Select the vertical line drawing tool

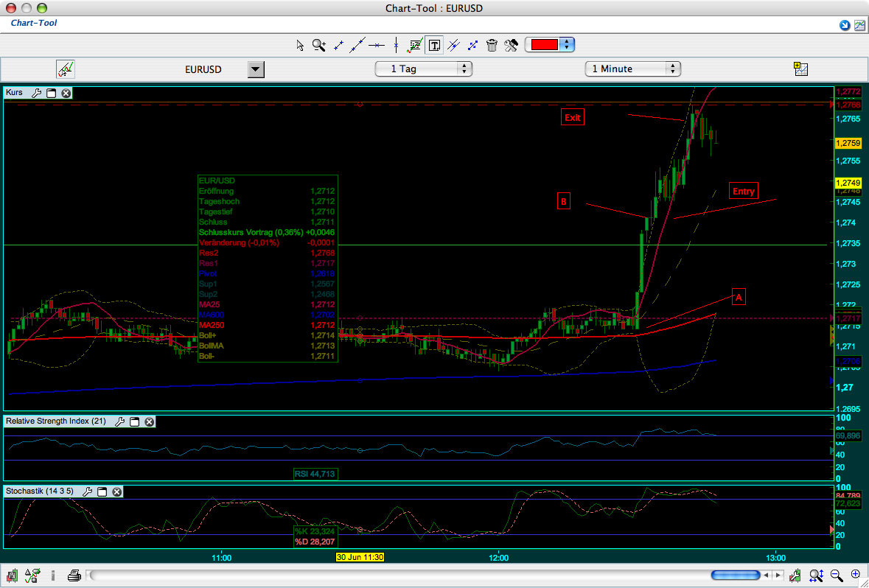point(396,45)
